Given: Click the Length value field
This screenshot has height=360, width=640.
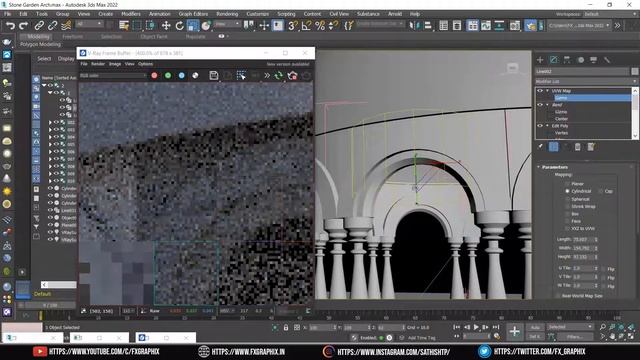Looking at the screenshot, I should pos(584,240).
